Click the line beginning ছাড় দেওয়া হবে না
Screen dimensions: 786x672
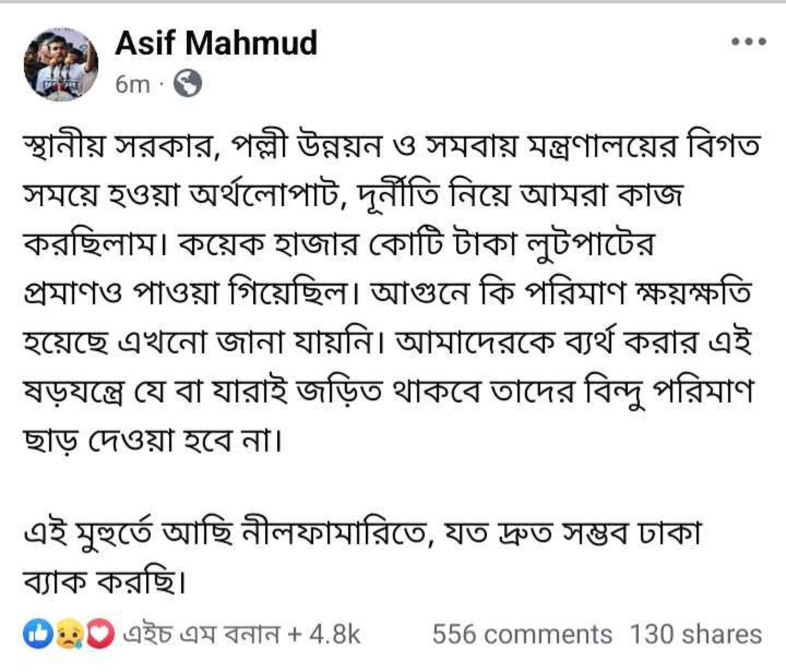pyautogui.click(x=153, y=440)
